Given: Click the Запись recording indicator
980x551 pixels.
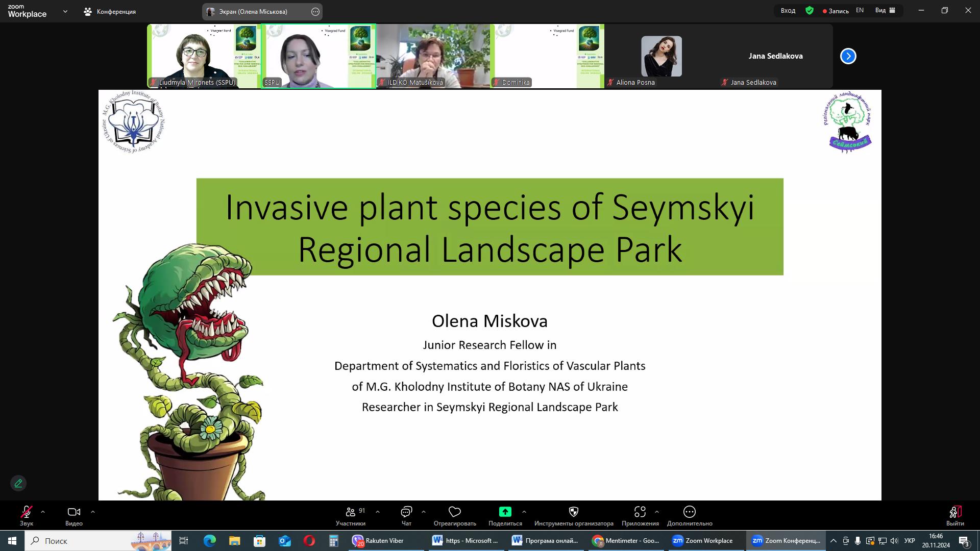Looking at the screenshot, I should [x=836, y=11].
